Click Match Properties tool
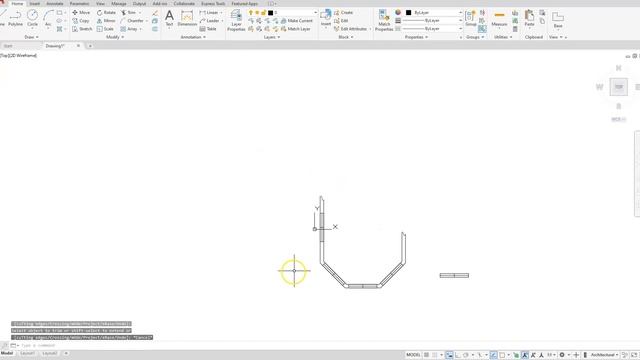 384,20
